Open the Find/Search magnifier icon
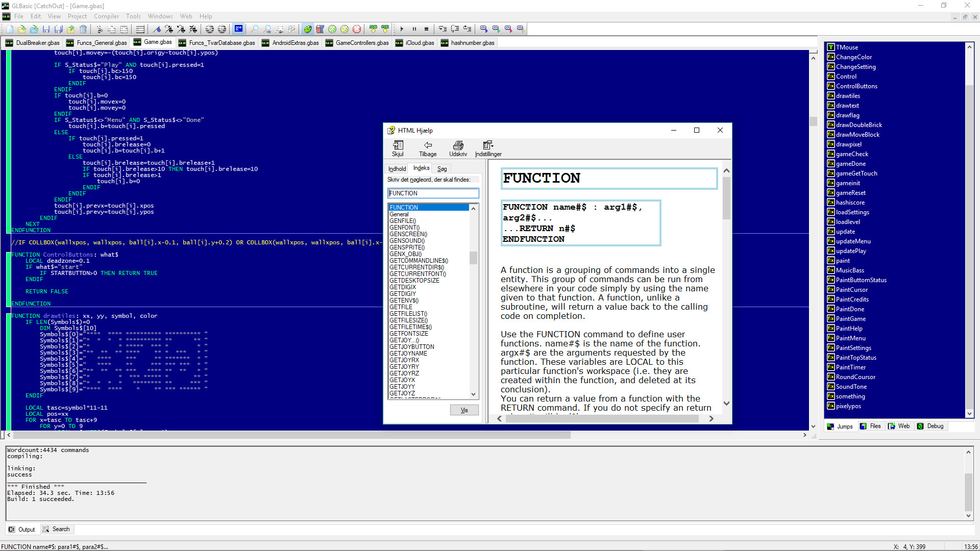This screenshot has height=551, width=980. pyautogui.click(x=254, y=29)
